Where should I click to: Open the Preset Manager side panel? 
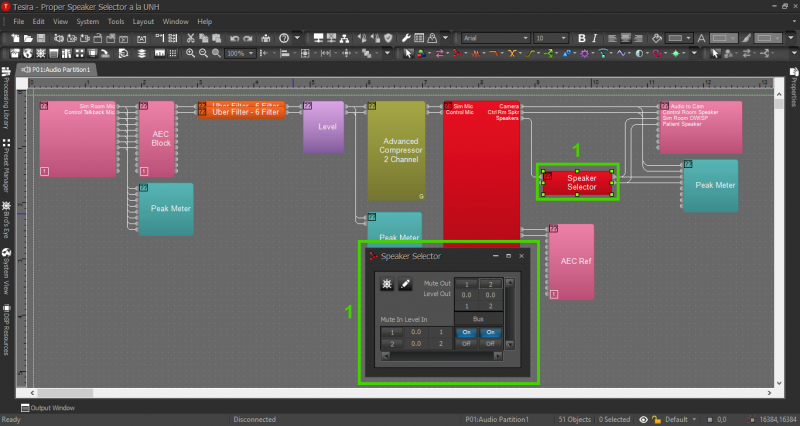tap(6, 165)
